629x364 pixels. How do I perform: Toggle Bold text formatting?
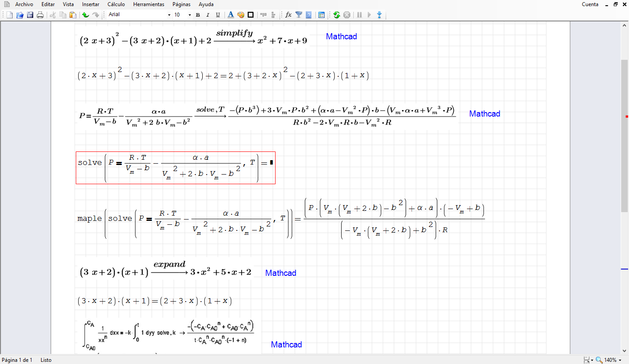point(198,15)
